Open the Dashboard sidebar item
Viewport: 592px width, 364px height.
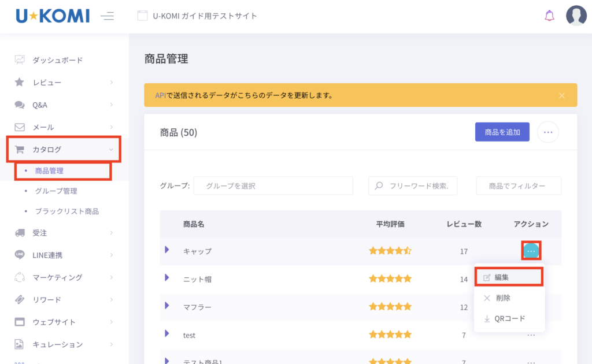tap(57, 60)
